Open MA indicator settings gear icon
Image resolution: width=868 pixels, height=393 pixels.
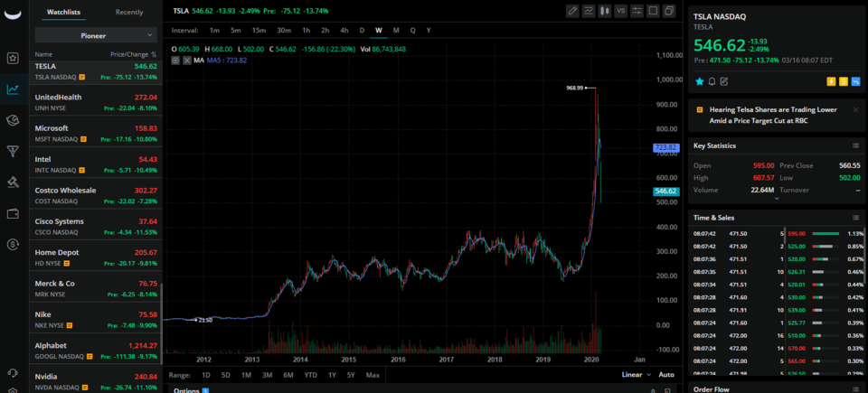click(x=175, y=61)
